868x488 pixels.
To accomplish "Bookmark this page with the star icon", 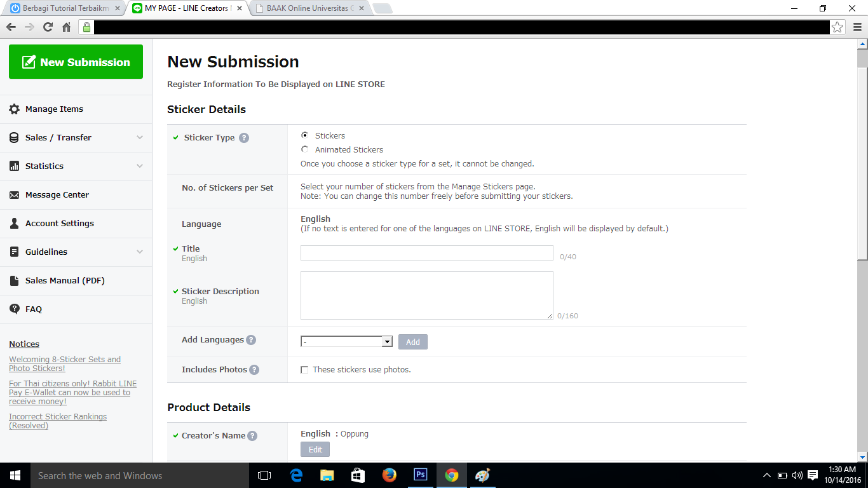I will pos(837,27).
